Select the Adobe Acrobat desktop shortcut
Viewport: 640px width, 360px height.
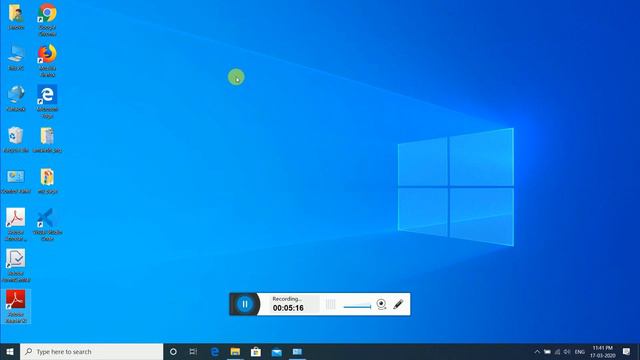(x=16, y=224)
